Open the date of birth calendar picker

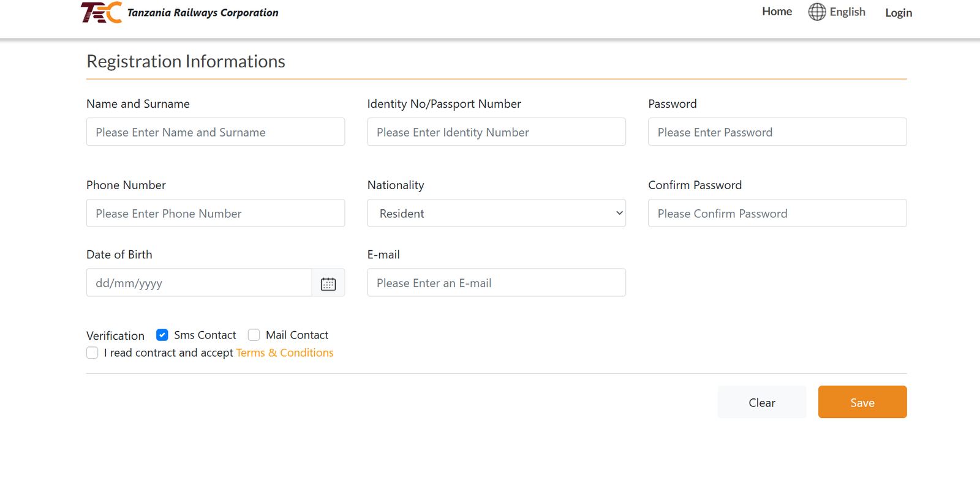pyautogui.click(x=328, y=283)
